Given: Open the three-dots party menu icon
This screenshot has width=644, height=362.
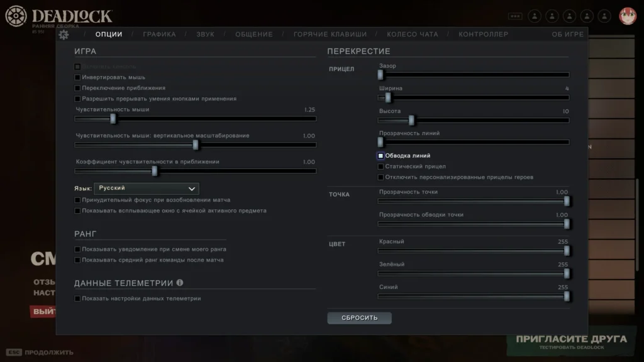Looking at the screenshot, I should [515, 16].
